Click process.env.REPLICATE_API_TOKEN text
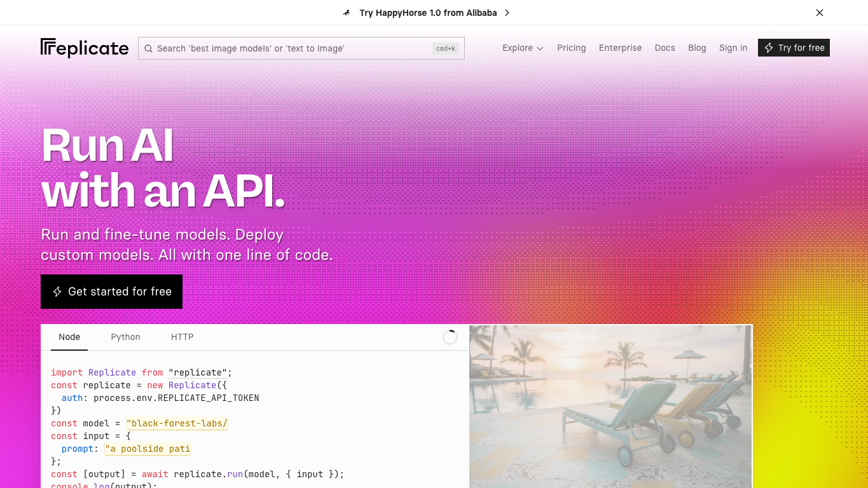 pyautogui.click(x=176, y=398)
